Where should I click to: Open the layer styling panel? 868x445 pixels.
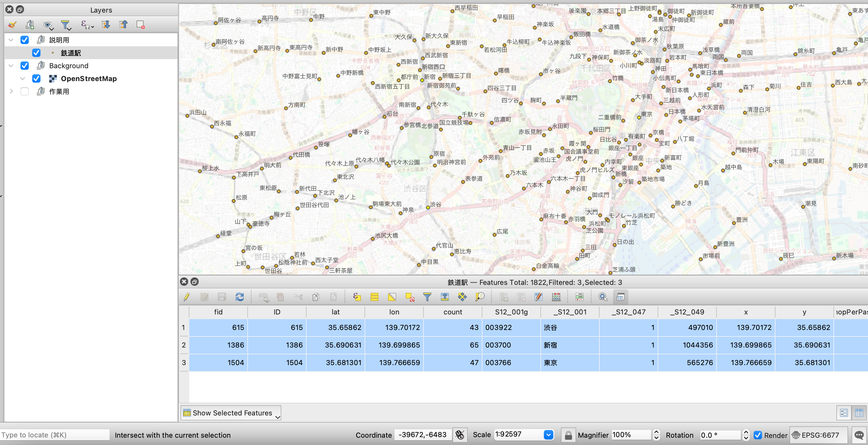coord(12,25)
